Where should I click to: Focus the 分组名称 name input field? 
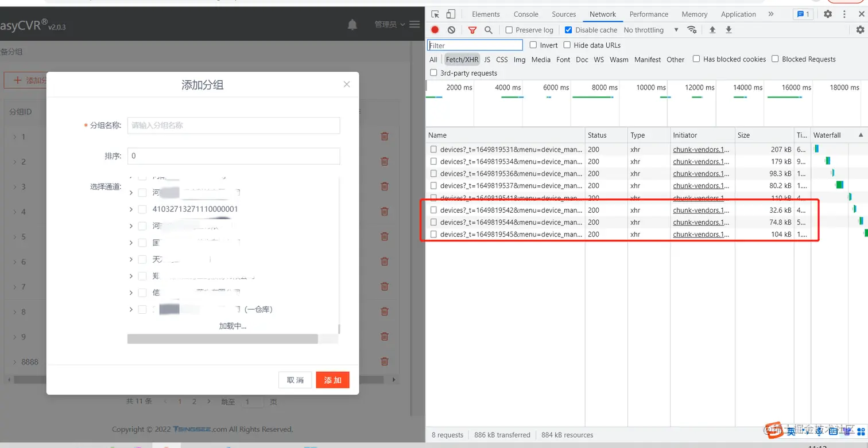(x=234, y=125)
